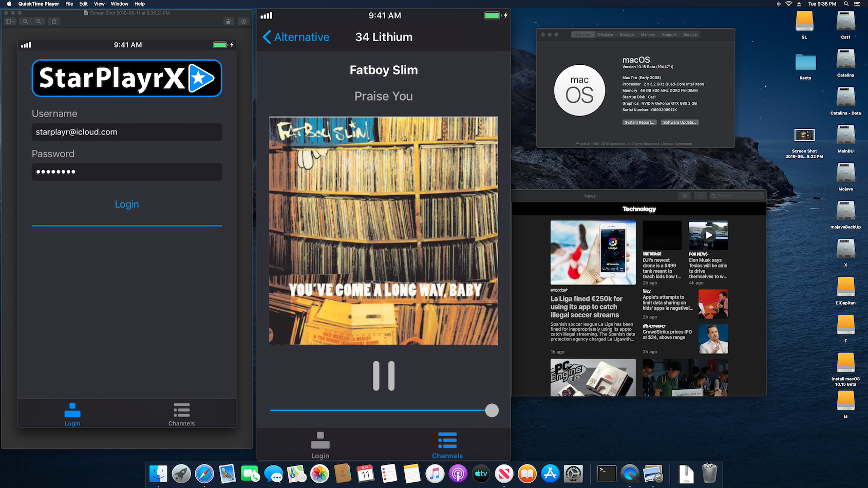The height and width of the screenshot is (488, 868).
Task: Click the Fatboy Slim album artwork
Action: coord(384,231)
